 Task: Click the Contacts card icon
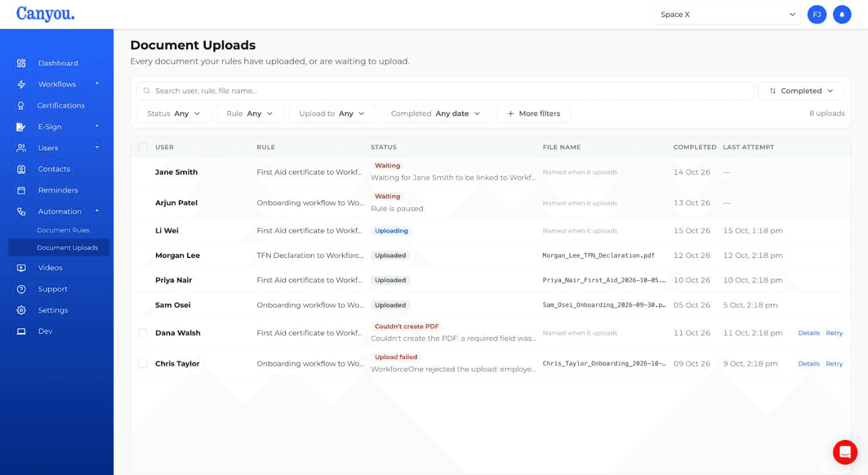click(21, 169)
